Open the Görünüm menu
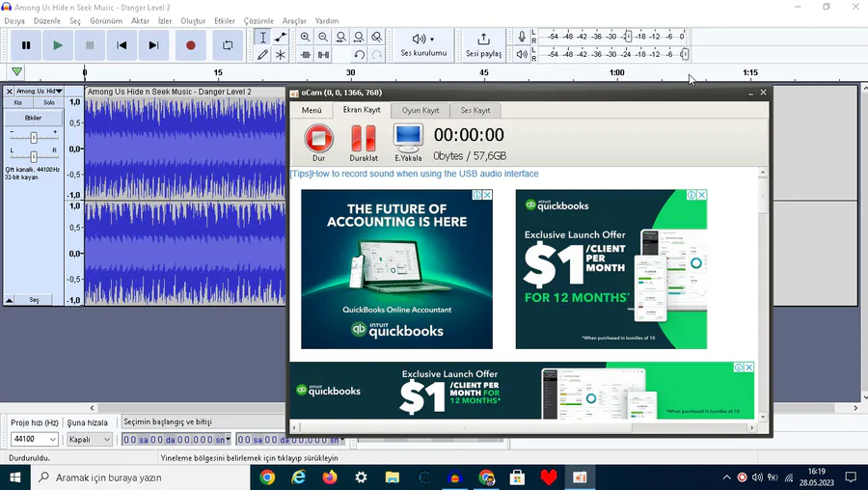 (106, 21)
